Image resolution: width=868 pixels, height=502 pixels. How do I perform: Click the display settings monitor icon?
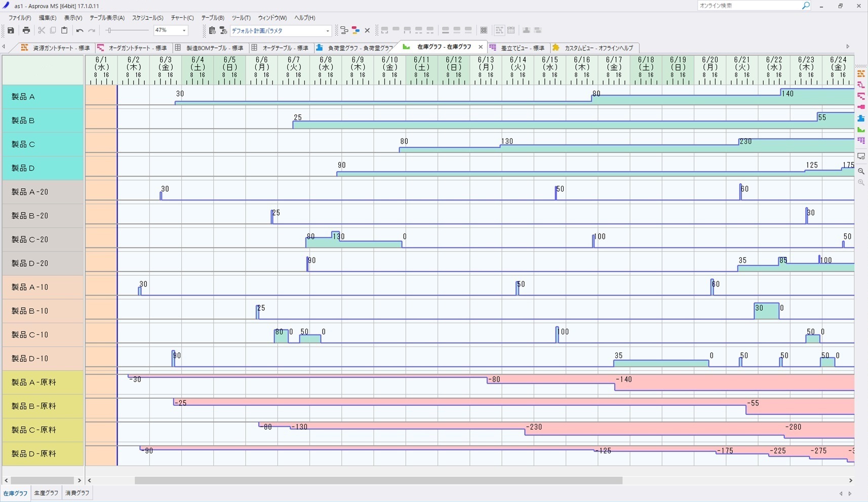[860, 156]
